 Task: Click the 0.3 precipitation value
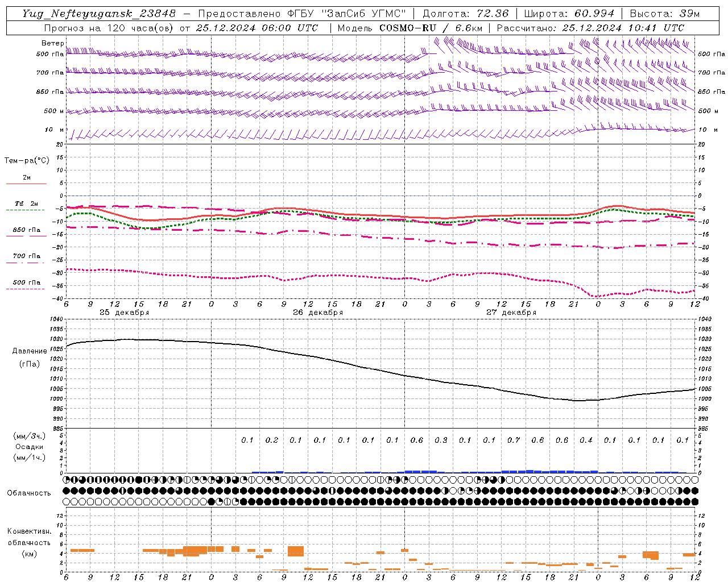pos(441,440)
